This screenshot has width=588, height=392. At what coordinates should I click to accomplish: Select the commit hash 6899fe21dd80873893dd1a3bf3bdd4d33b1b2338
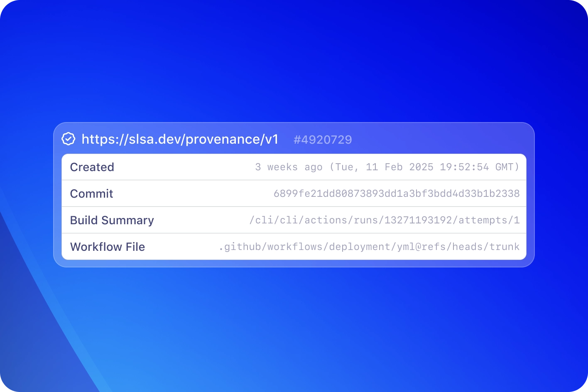[397, 194]
